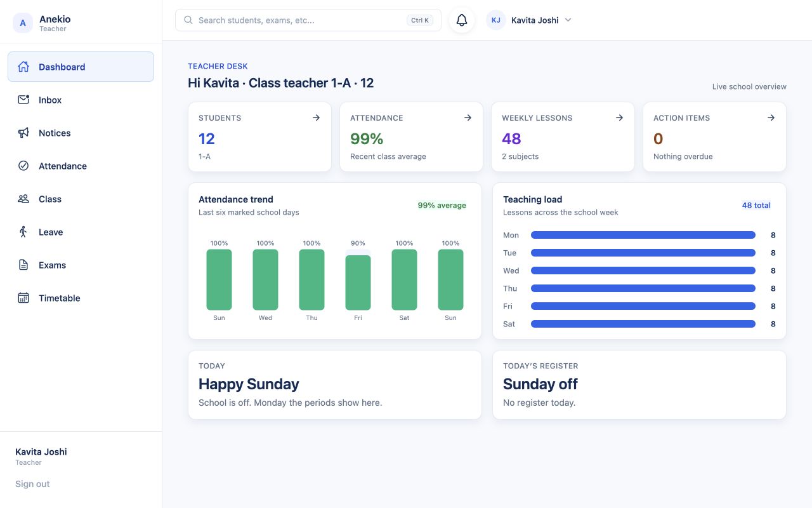Click the KJ user avatar
The image size is (812, 508).
(x=496, y=20)
